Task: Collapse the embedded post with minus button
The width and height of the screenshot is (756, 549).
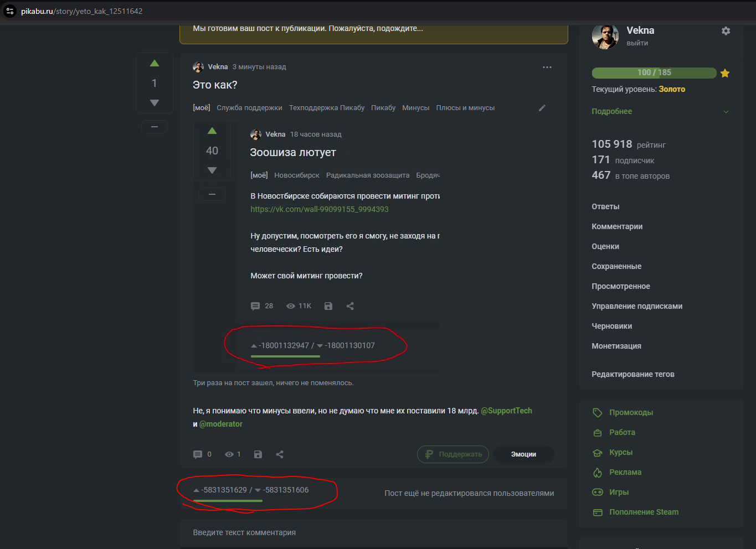Action: coord(212,194)
